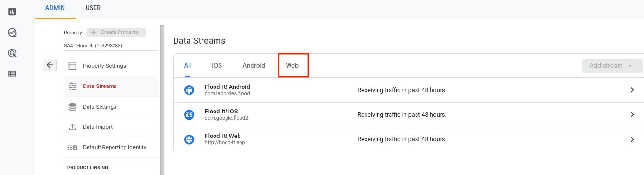Screen dimensions: 644x175
Task: Open the Advertising cursor target icon
Action: 12,53
